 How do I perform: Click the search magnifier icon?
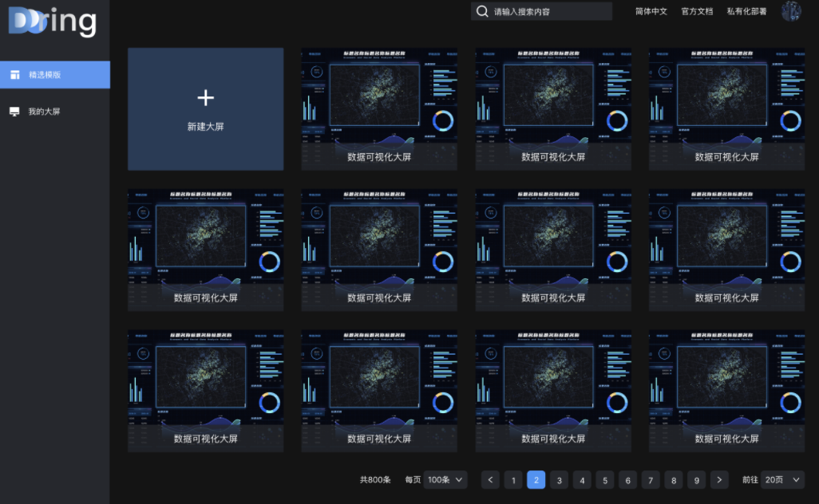482,11
